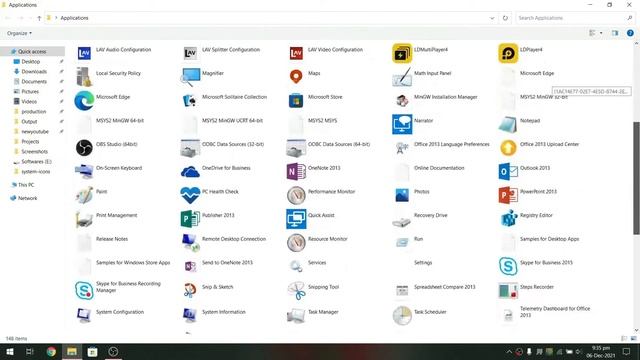This screenshot has height=360, width=640.
Task: Open LAV Splitter Configuration icon
Action: tap(190, 53)
